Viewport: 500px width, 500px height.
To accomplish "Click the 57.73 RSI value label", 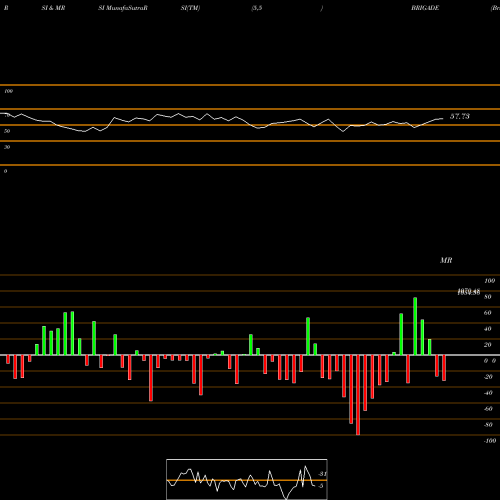I will click(460, 116).
